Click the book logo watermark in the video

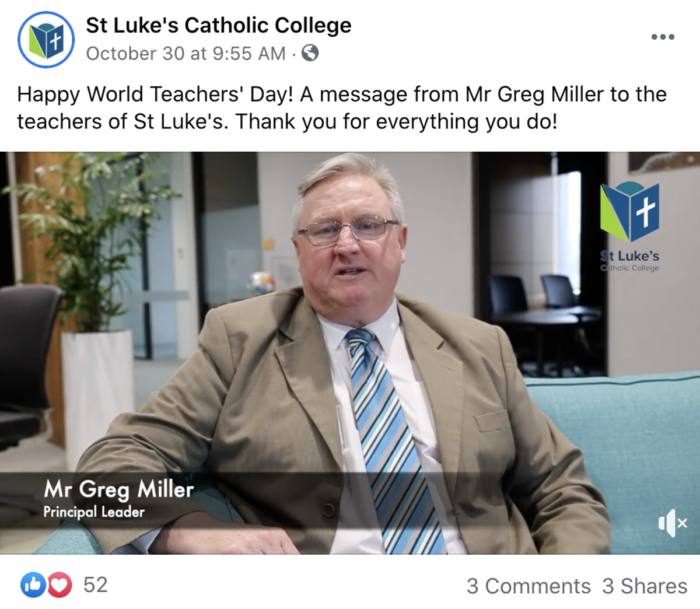point(630,211)
